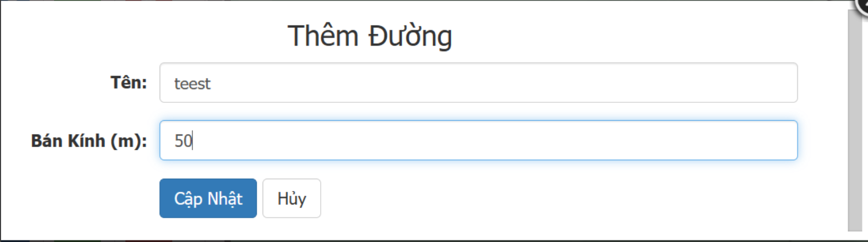Click the Cập Nhật button
The width and height of the screenshot is (868, 242).
click(x=208, y=198)
